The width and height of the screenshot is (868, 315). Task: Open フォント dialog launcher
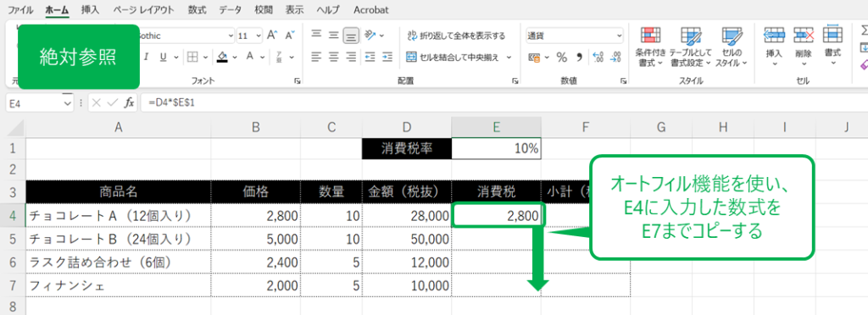[x=298, y=81]
